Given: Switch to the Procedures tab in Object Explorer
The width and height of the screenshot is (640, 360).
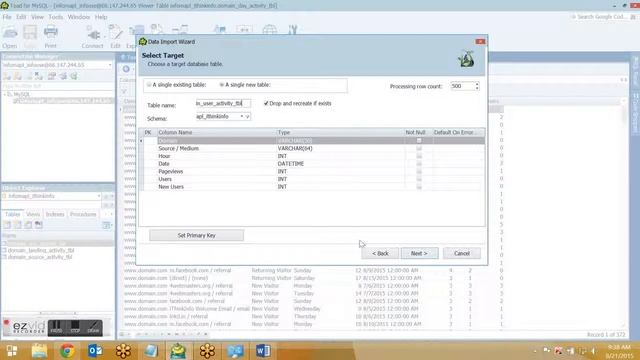Looking at the screenshot, I should click(83, 214).
